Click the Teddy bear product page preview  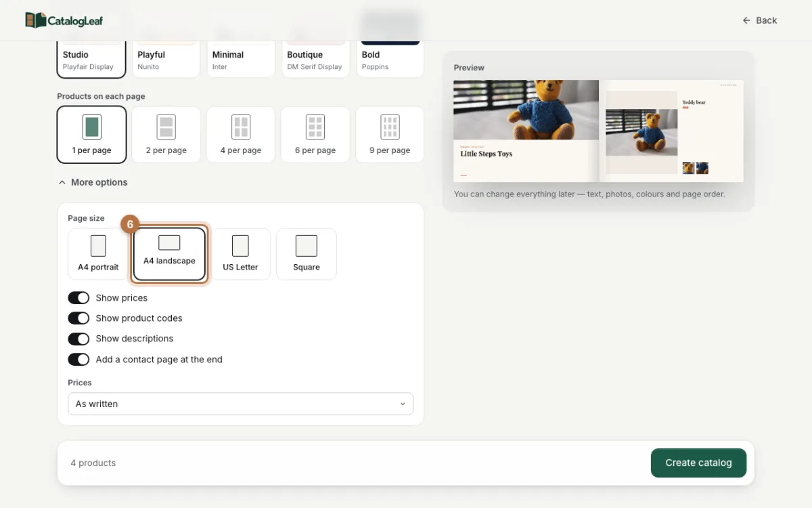[x=671, y=131]
